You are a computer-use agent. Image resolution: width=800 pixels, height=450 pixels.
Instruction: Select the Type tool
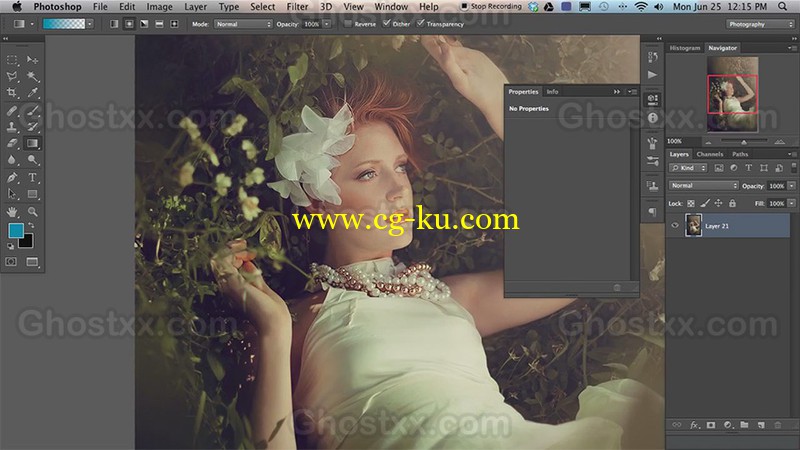[x=32, y=178]
